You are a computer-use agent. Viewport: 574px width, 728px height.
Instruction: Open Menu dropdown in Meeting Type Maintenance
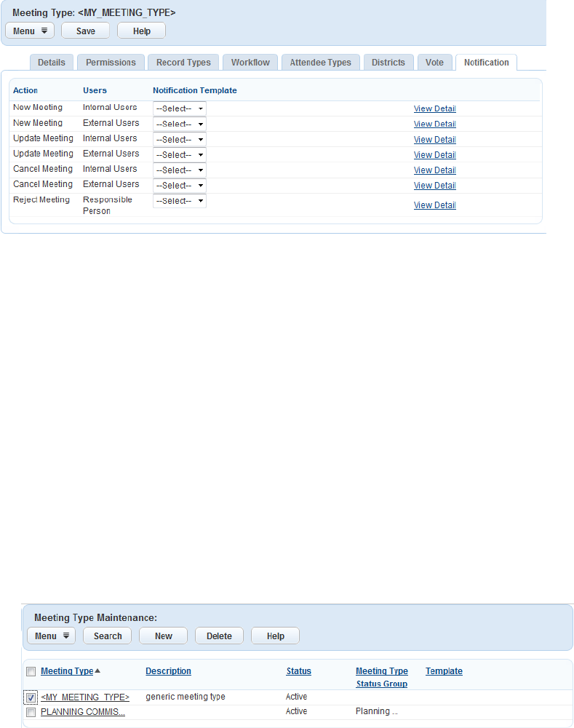pos(52,636)
